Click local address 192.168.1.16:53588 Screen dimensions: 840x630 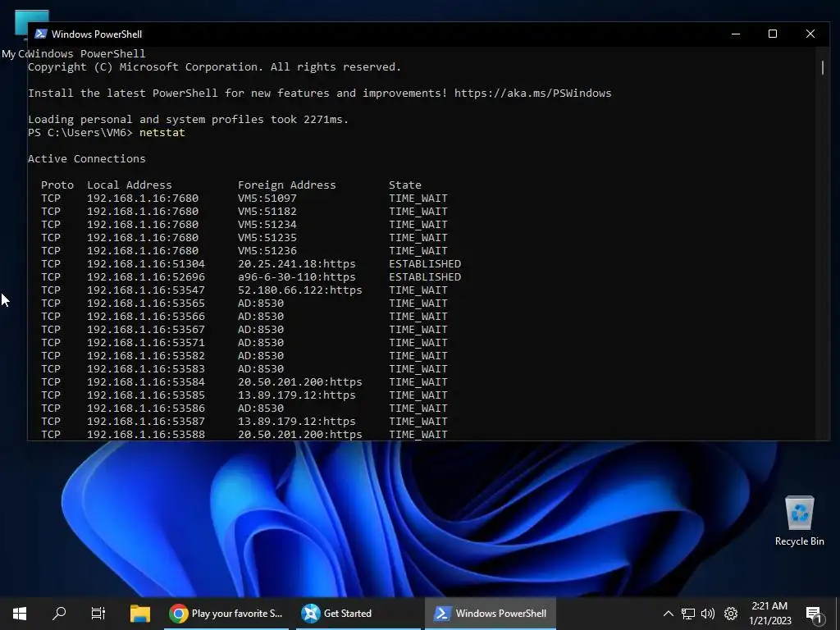(146, 435)
